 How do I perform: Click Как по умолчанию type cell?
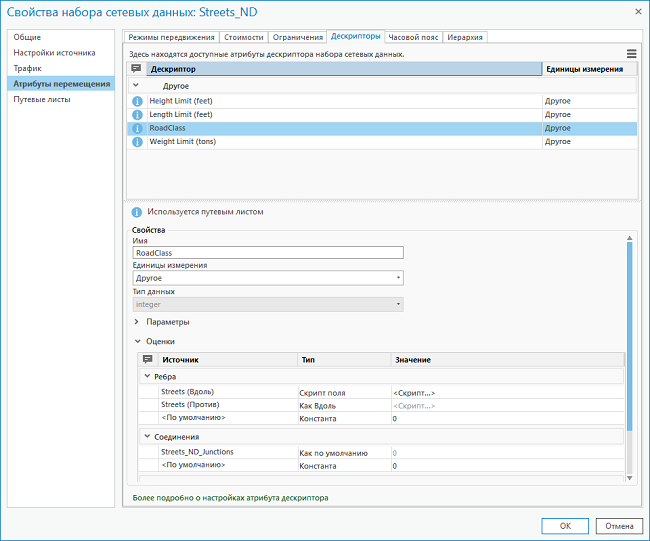point(344,453)
